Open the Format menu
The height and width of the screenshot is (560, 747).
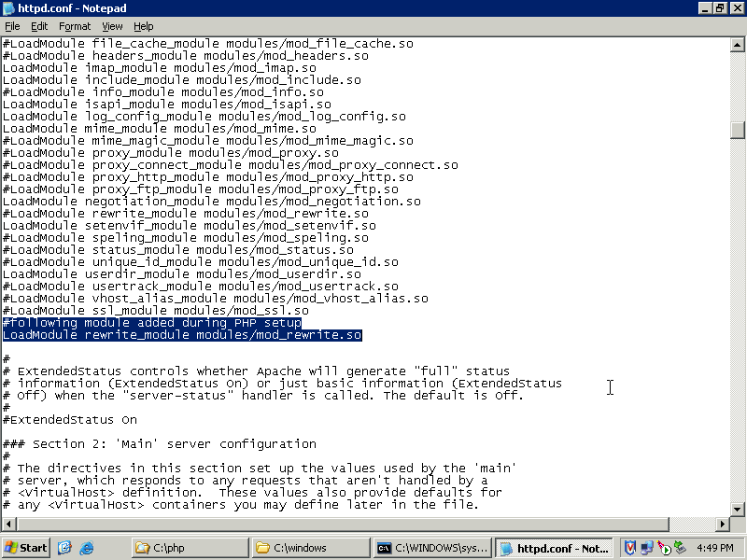[75, 26]
